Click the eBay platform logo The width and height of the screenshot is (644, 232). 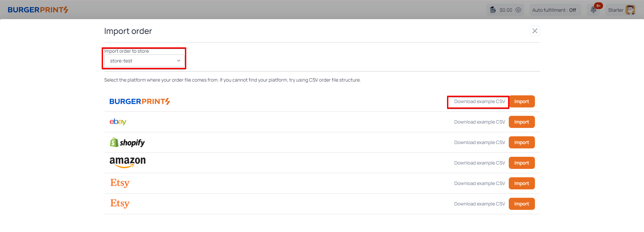(x=118, y=122)
